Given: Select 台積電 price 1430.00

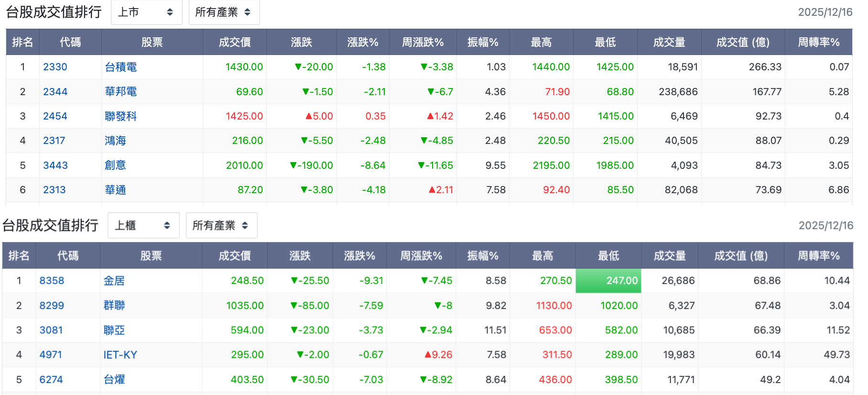Looking at the screenshot, I should click(244, 67).
